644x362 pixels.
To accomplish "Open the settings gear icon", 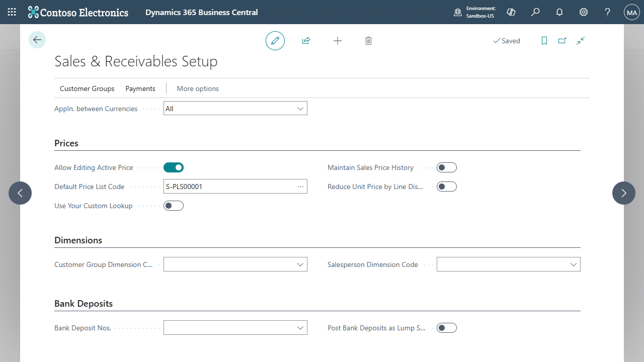I will (x=584, y=12).
